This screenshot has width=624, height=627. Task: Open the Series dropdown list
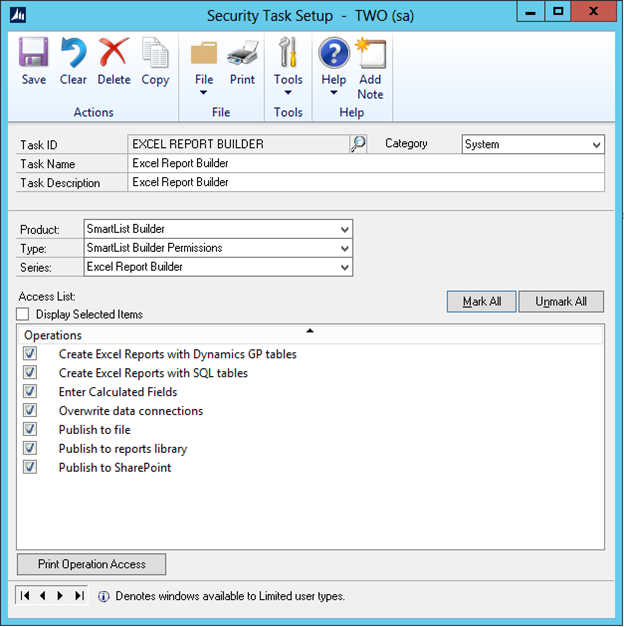point(218,267)
